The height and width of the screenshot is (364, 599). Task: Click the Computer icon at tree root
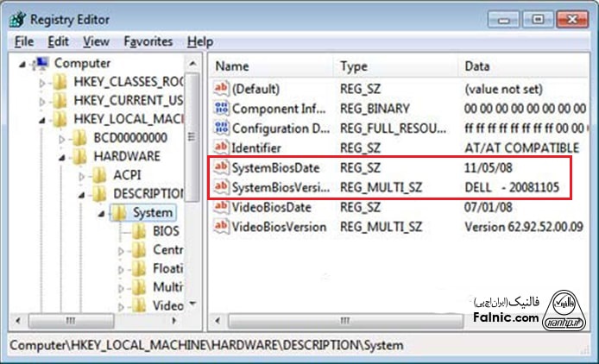(x=41, y=63)
